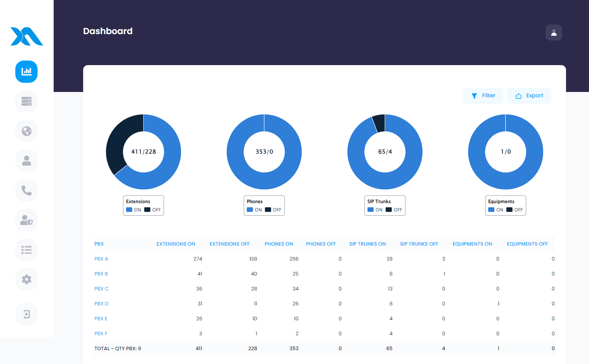This screenshot has height=364, width=589.
Task: Sort by SIP TRUNKS OFF column header
Action: (419, 244)
